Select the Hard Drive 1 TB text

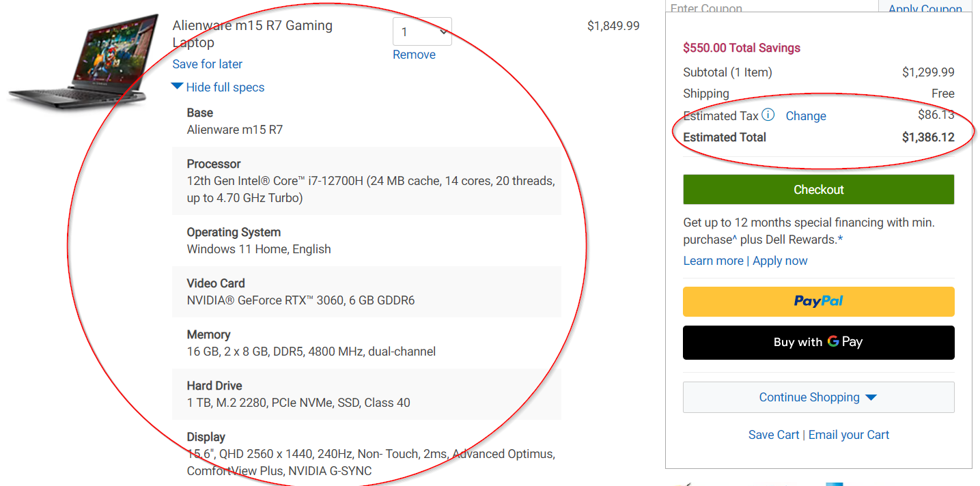[298, 403]
